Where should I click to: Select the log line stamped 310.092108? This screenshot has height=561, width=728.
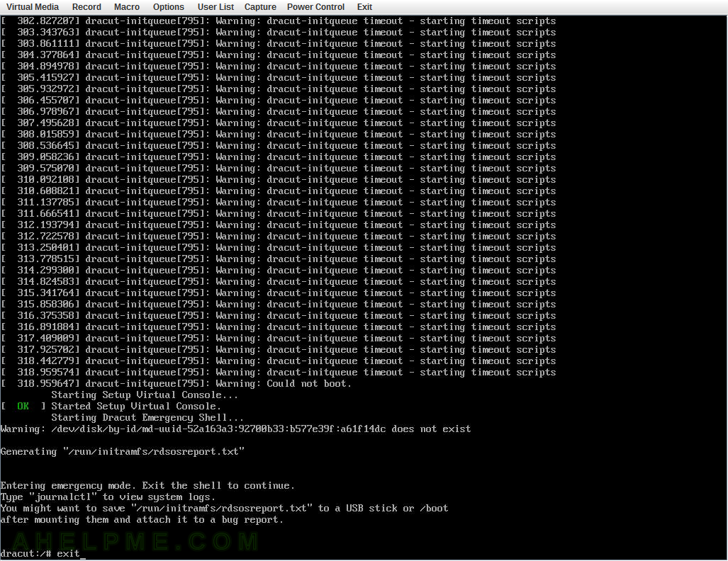point(278,180)
